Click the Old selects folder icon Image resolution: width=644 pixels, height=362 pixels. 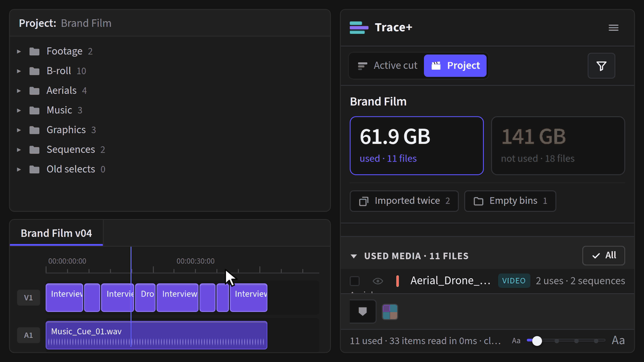[x=34, y=169]
